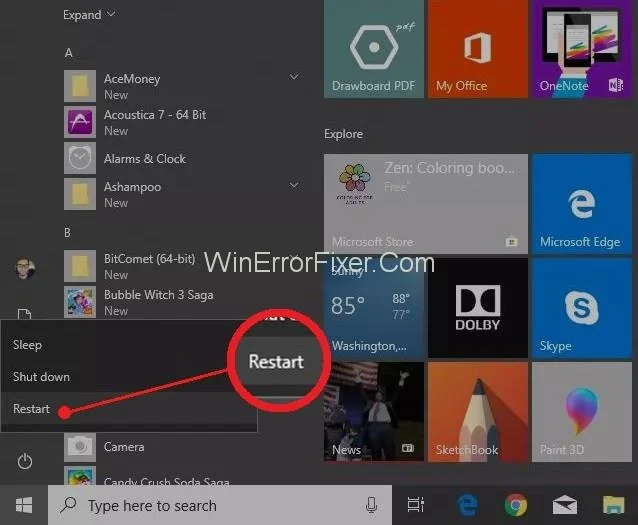Expand the AceMoney folder chevron

click(294, 77)
